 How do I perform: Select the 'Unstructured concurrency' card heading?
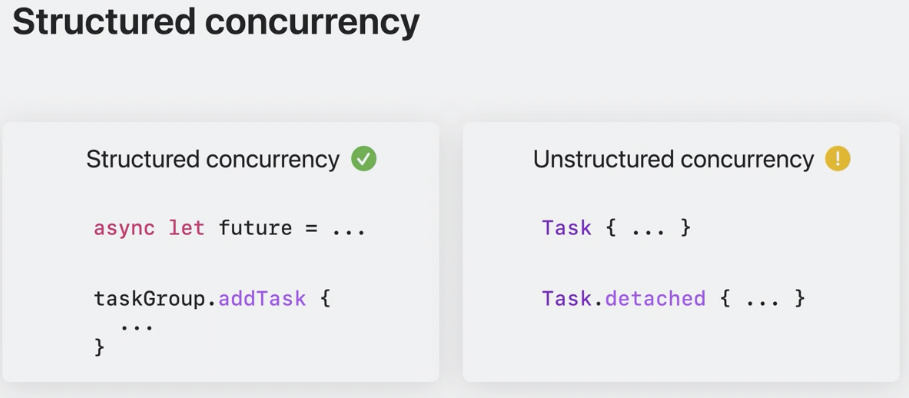pyautogui.click(x=674, y=159)
